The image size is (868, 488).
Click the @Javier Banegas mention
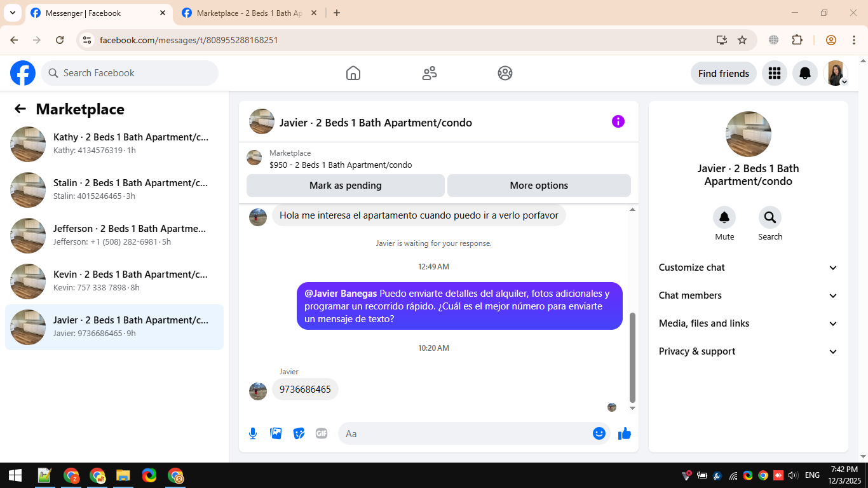341,294
